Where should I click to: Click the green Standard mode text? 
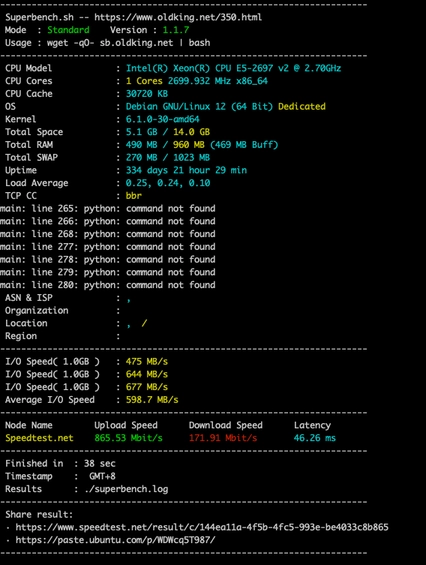click(68, 30)
